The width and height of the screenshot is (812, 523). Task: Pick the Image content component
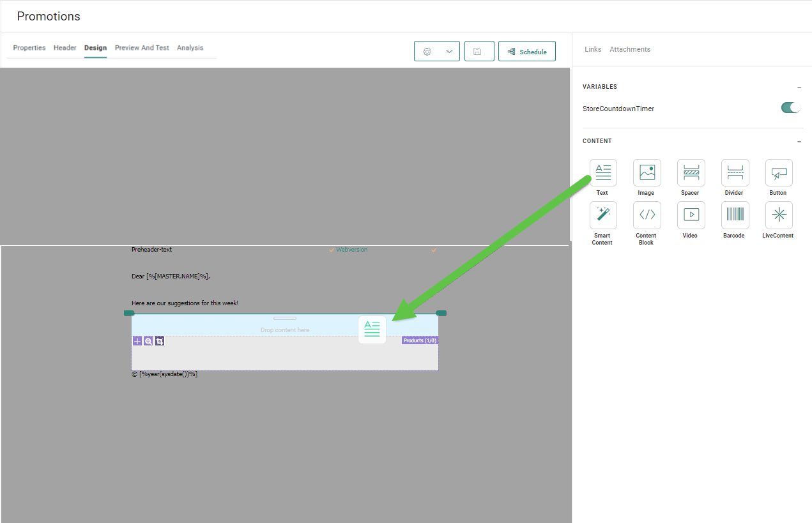point(647,173)
